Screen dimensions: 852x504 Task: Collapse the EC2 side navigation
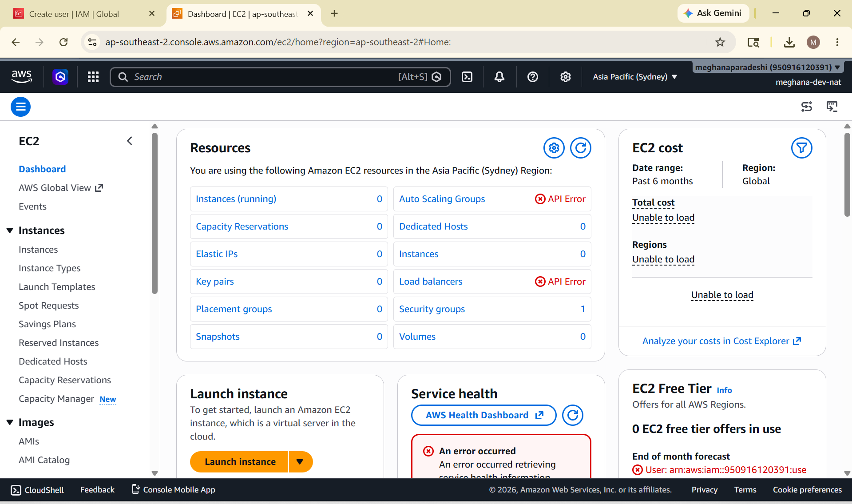130,141
